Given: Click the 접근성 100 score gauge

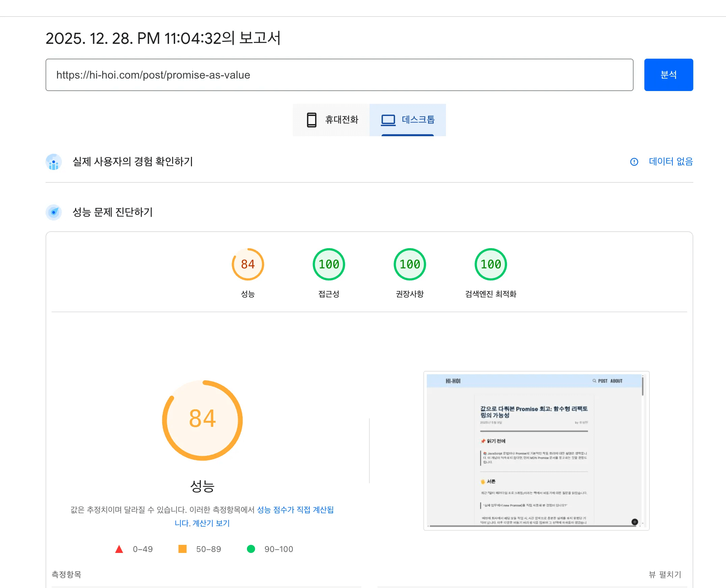Looking at the screenshot, I should coord(329,264).
